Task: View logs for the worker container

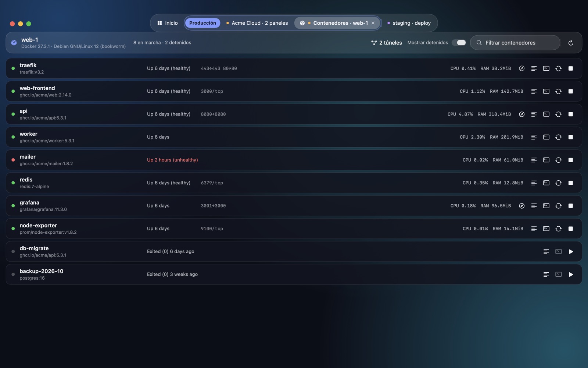Action: point(534,137)
